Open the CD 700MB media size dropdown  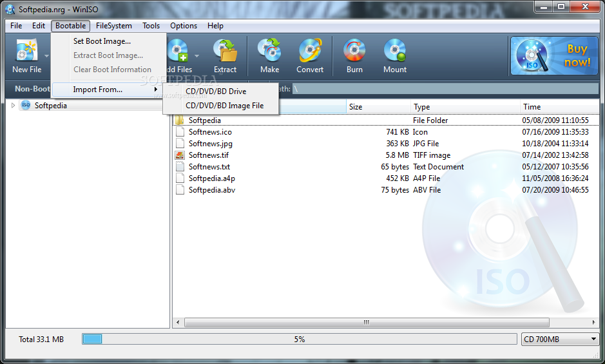coord(560,340)
